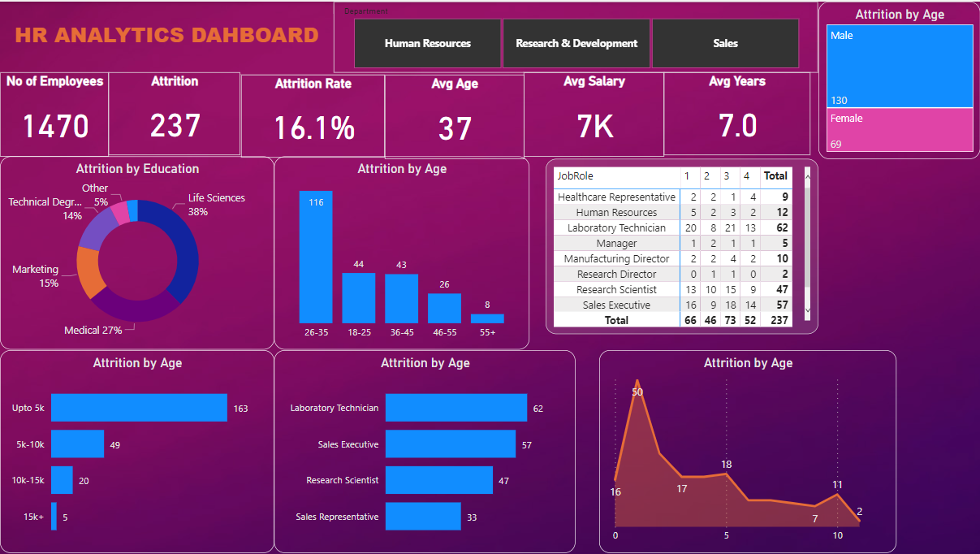980x554 pixels.
Task: Click the Laboratory Technician row in table
Action: click(616, 227)
